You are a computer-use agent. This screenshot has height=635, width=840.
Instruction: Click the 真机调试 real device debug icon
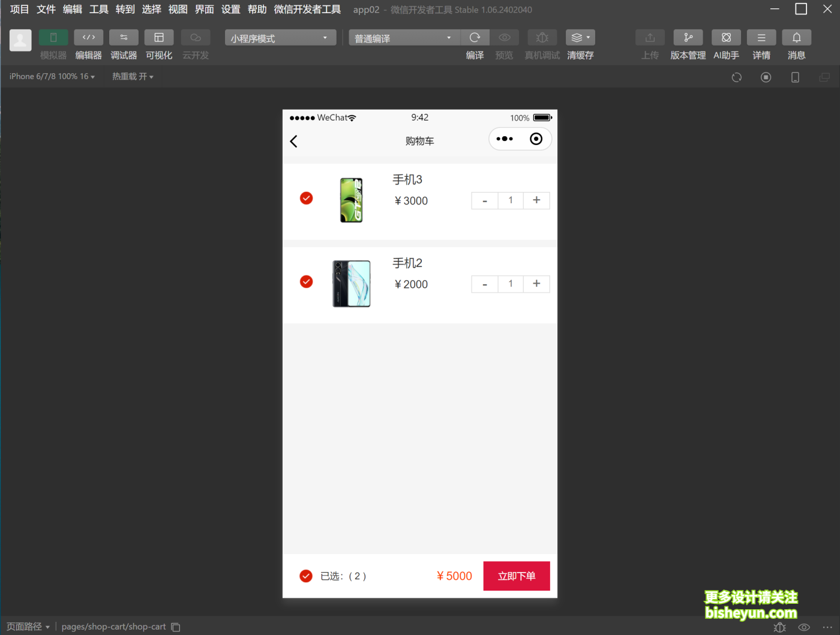point(542,37)
